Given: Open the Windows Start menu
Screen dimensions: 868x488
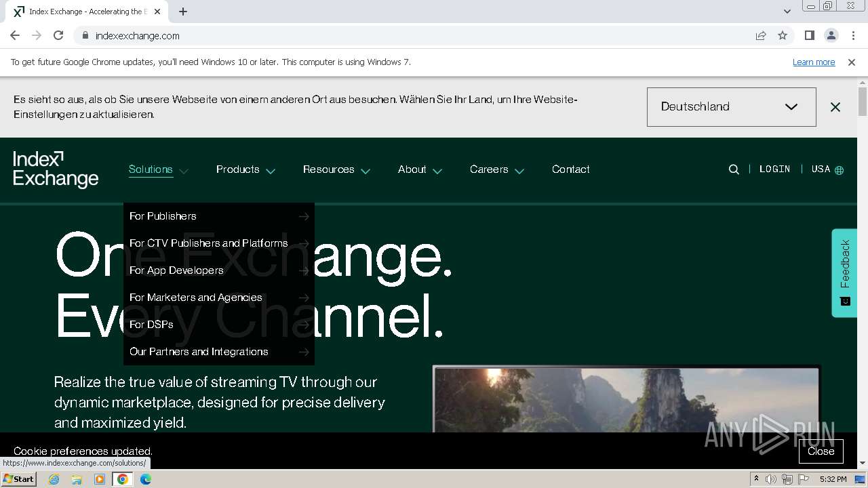Looking at the screenshot, I should pos(18,479).
